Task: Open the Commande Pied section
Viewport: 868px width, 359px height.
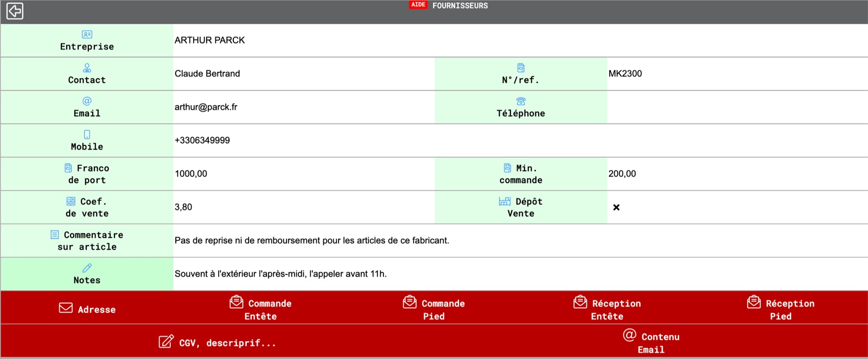Action: [x=434, y=309]
